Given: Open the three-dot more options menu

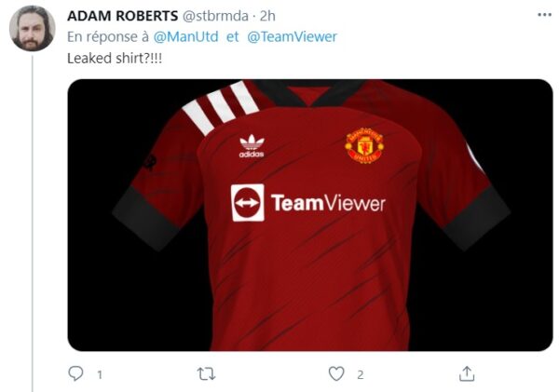Looking at the screenshot, I should pyautogui.click(x=543, y=15).
